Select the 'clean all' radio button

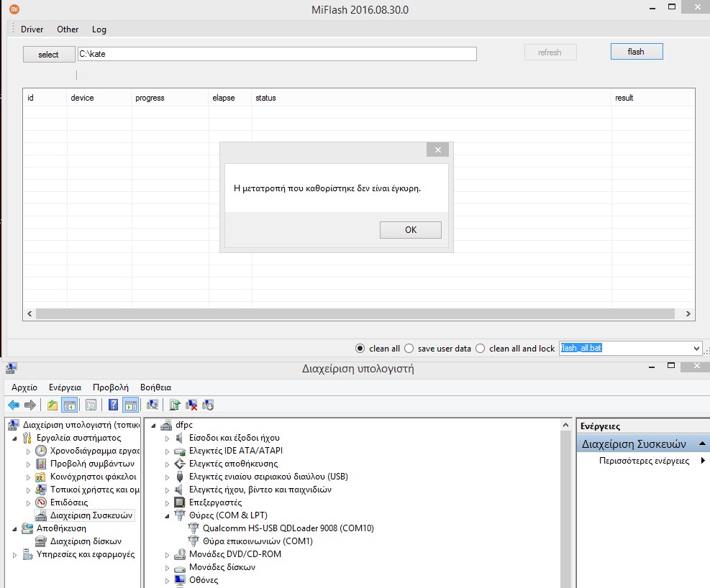tap(360, 349)
